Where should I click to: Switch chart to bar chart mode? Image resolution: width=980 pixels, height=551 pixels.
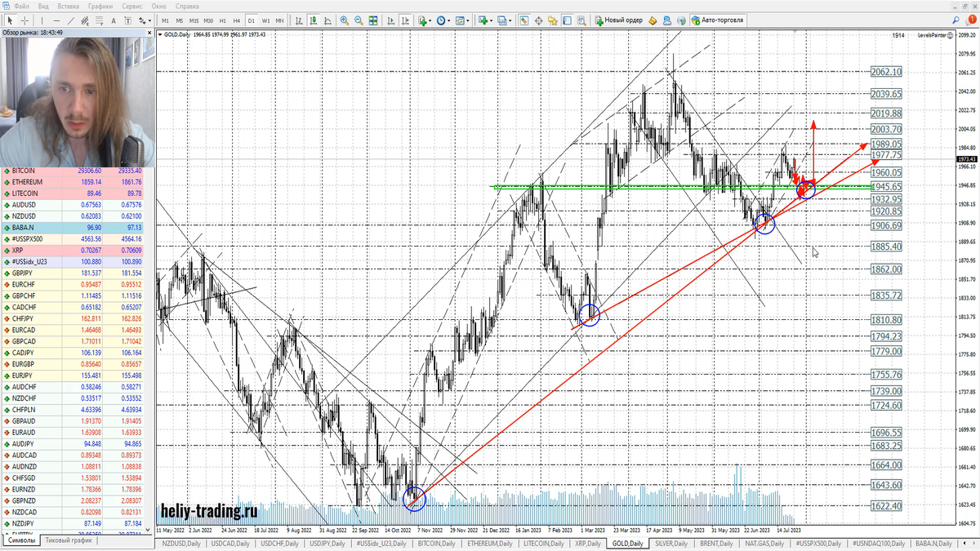(299, 20)
